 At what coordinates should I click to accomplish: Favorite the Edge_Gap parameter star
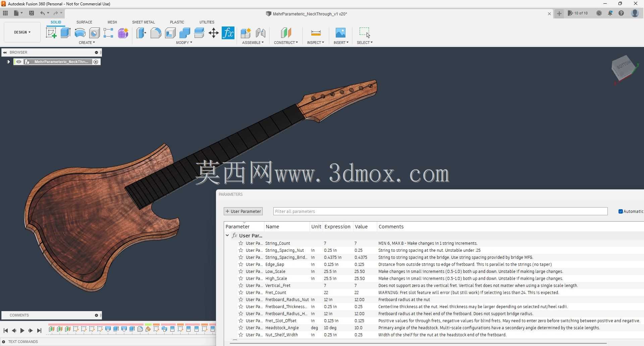click(241, 265)
